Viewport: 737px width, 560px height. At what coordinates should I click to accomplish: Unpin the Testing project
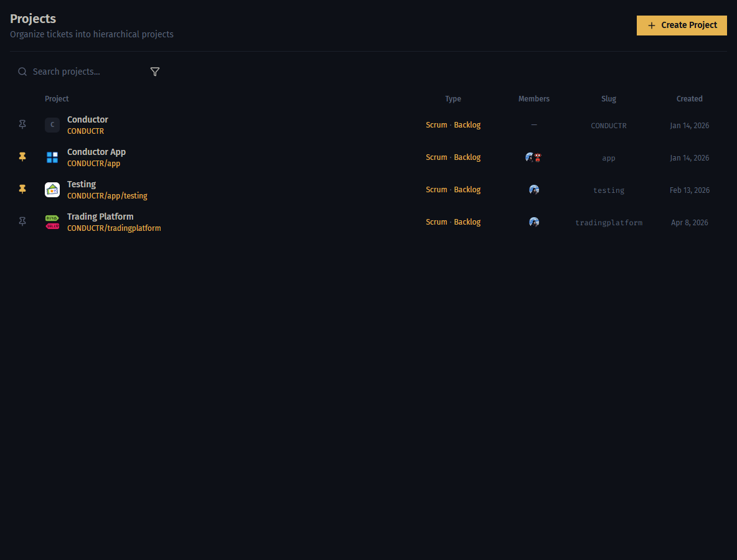tap(22, 189)
